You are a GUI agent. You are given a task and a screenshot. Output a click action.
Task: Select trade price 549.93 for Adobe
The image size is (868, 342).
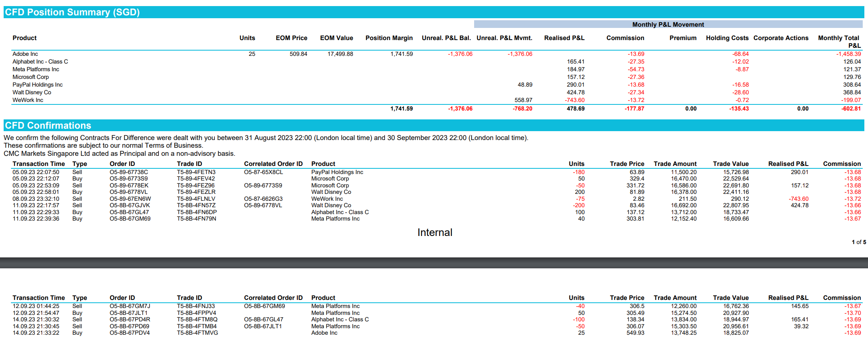point(635,333)
